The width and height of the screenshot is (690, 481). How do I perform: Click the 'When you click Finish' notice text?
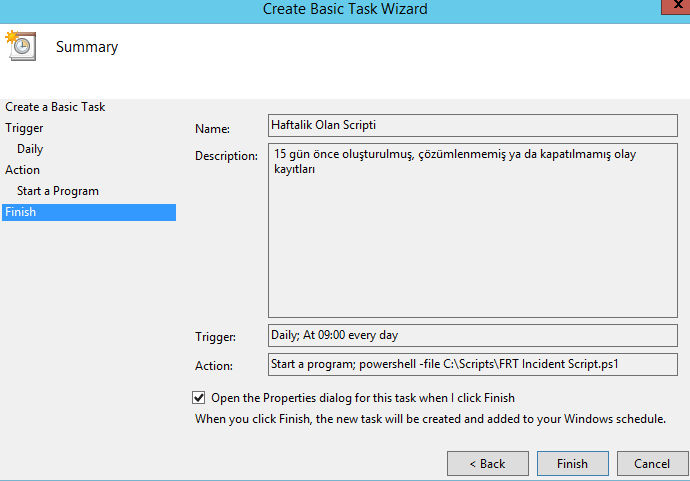[x=430, y=419]
